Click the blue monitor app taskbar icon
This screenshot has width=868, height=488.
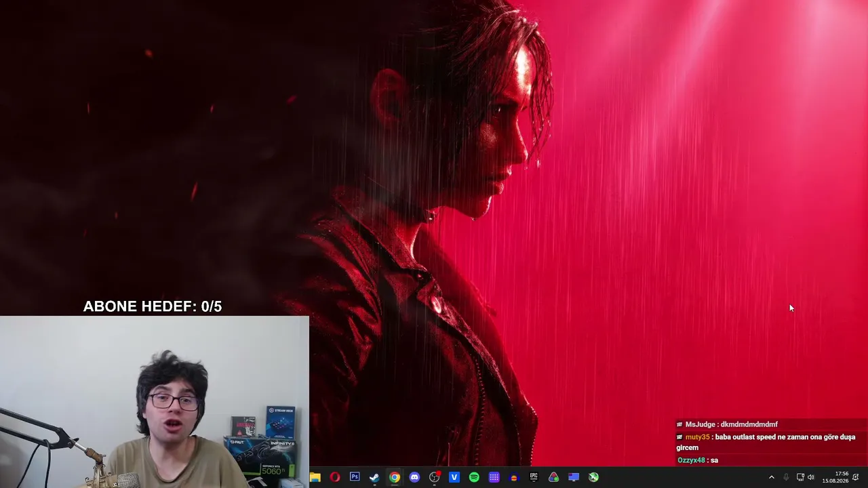pyautogui.click(x=574, y=477)
